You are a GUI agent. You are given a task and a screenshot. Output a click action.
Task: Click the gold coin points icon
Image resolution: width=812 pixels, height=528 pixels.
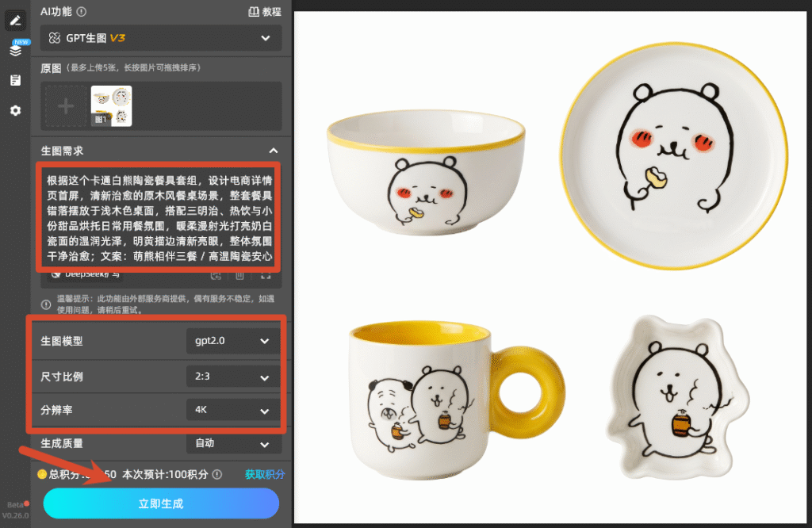42,474
